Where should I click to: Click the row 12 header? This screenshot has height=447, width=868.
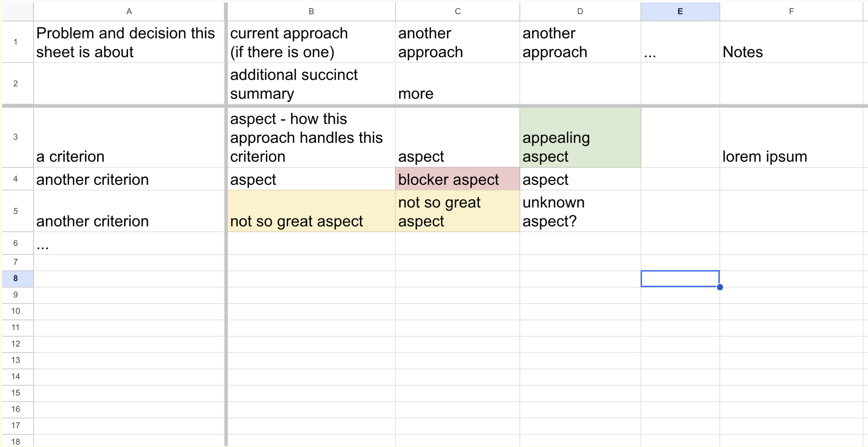tap(16, 344)
